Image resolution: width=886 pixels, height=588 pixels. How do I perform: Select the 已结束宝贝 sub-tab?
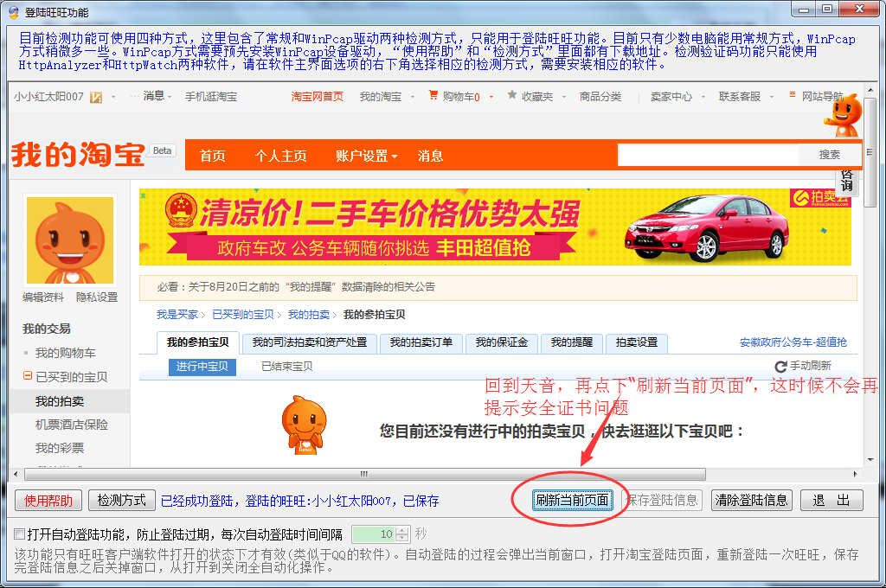tap(287, 367)
